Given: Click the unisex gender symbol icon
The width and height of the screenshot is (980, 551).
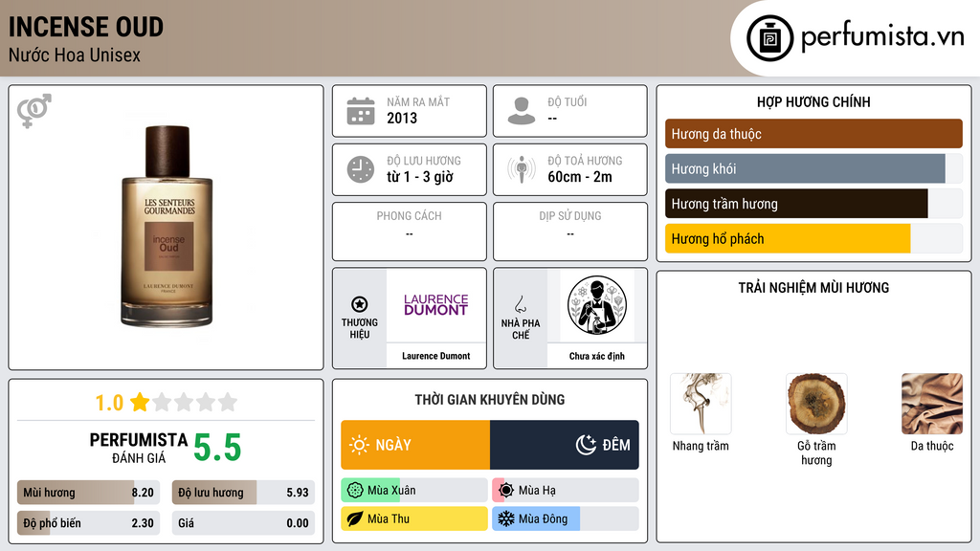Looking at the screenshot, I should pyautogui.click(x=34, y=111).
